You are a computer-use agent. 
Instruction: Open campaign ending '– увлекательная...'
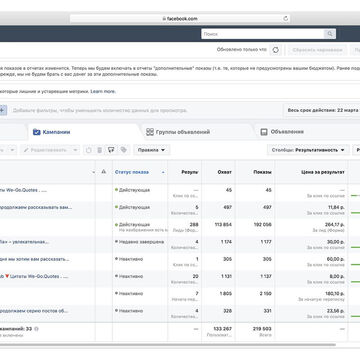(25, 242)
